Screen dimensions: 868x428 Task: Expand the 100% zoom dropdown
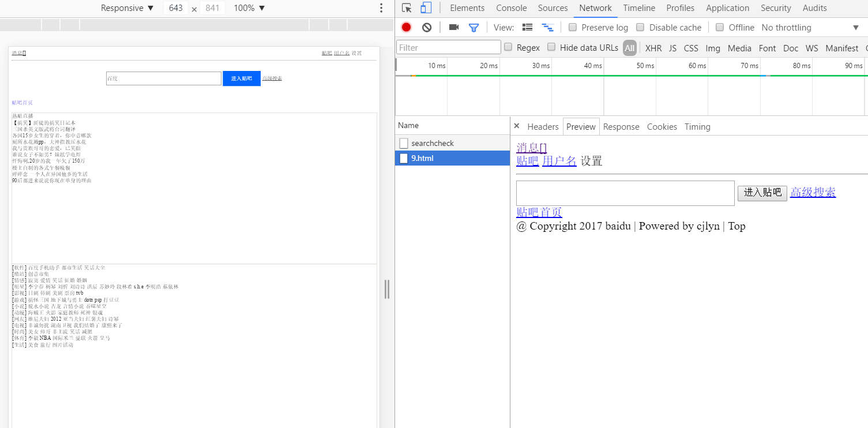coord(249,8)
